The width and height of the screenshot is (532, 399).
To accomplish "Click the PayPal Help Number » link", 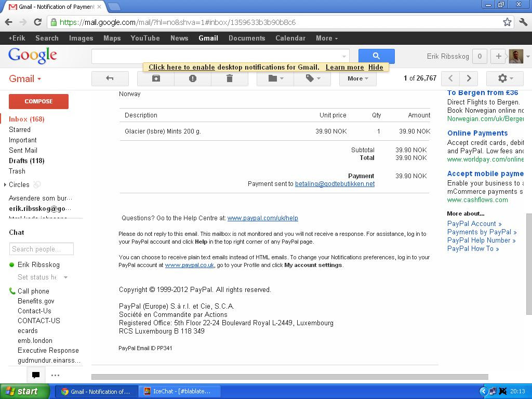I will 481,240.
